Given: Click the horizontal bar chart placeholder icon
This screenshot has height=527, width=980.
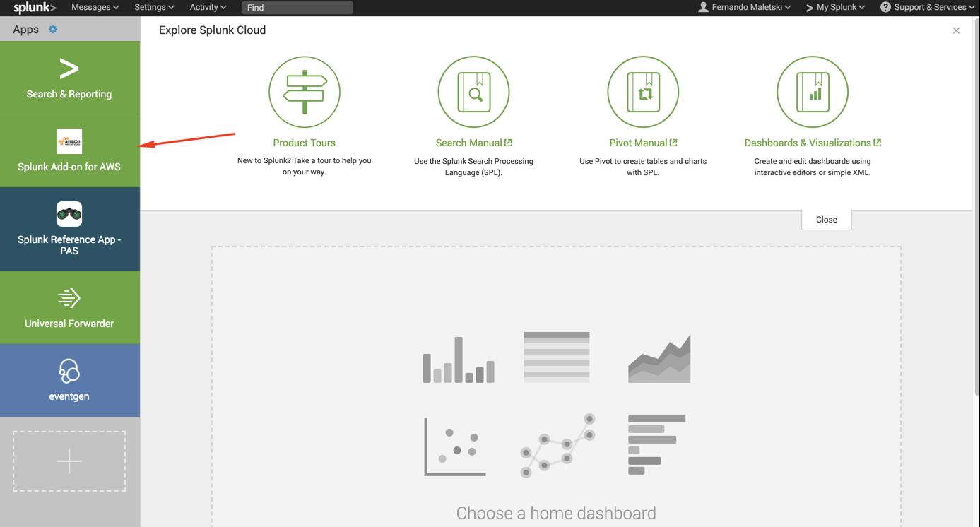Looking at the screenshot, I should 656,444.
